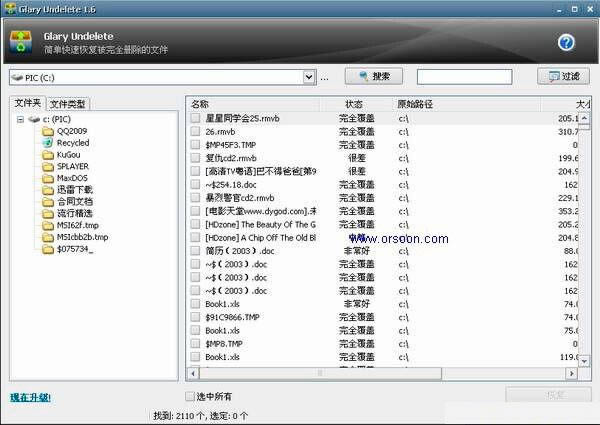
Task: Click 很差 status of 复仇cd2.rmvb
Action: click(x=357, y=158)
